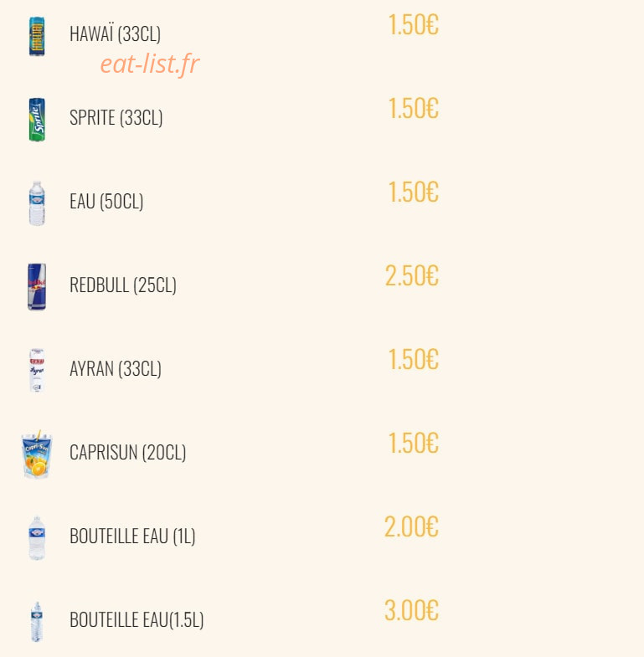Select the Ayran bottle image
This screenshot has width=644, height=657.
click(x=37, y=371)
